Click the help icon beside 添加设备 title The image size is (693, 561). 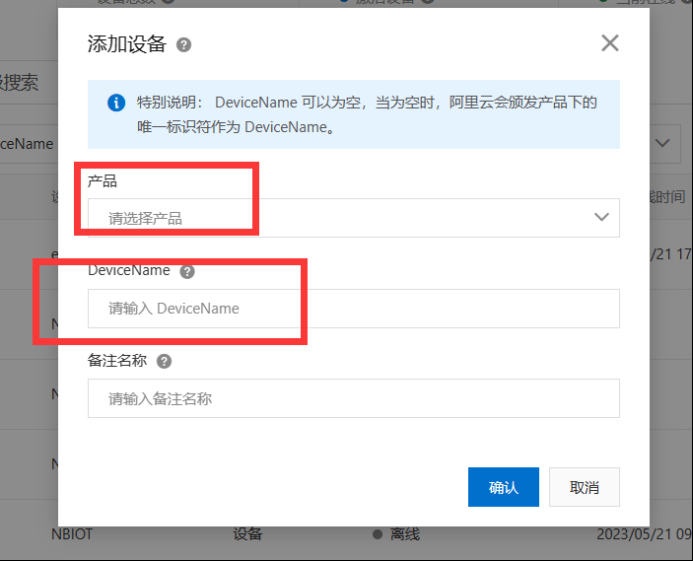point(184,45)
